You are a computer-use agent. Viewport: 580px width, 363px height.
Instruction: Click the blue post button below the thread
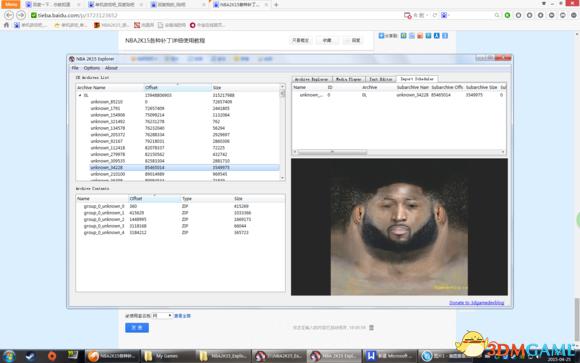[137, 327]
